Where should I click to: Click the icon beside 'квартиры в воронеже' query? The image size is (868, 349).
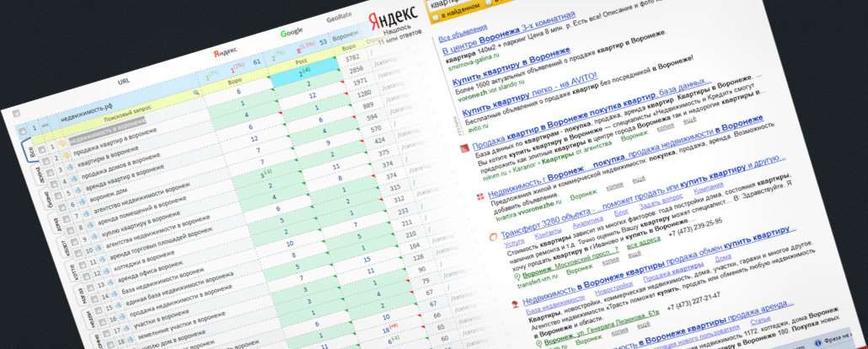pyautogui.click(x=69, y=168)
